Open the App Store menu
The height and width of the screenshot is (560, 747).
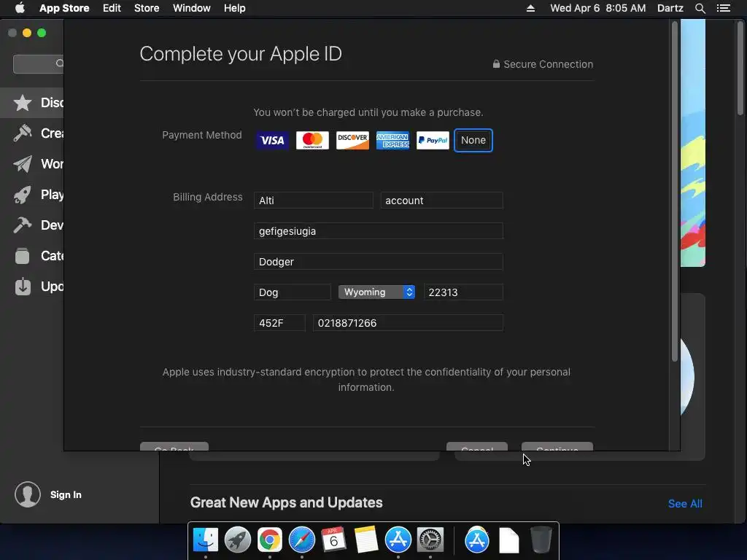[64, 8]
